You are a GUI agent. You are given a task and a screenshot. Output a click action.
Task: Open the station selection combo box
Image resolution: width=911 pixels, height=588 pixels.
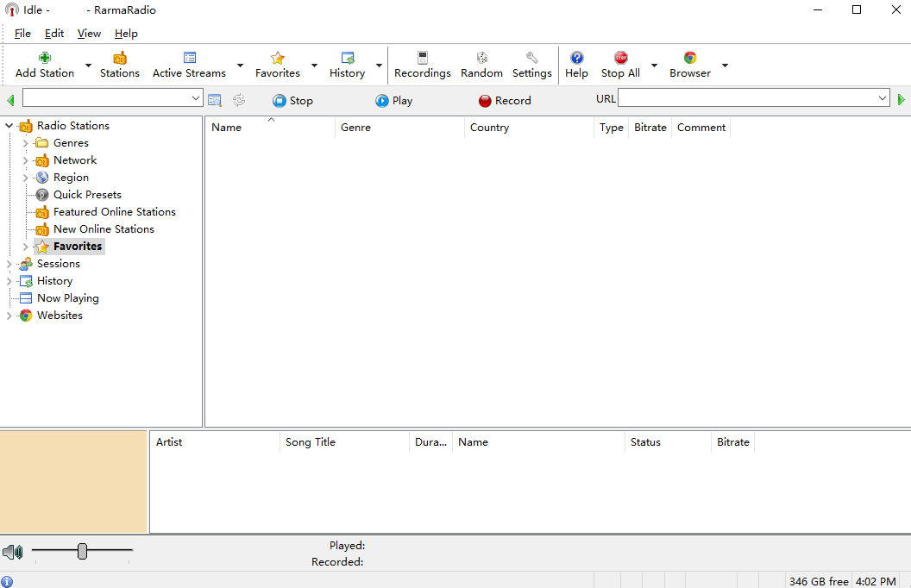pos(113,98)
